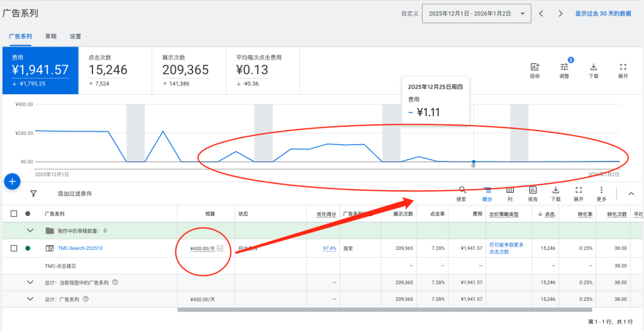
Task: Click the status dot column header
Action: [x=28, y=214]
